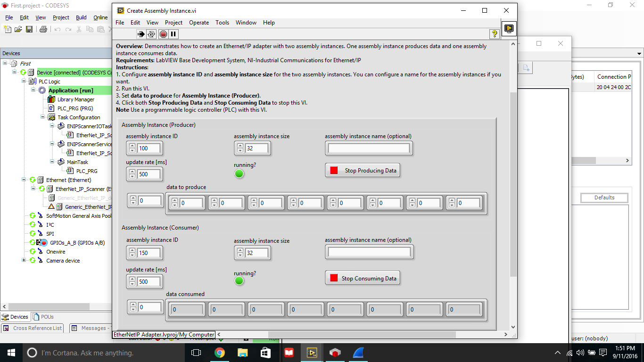Click Producer assembly instance ID field
644x362 pixels.
pyautogui.click(x=149, y=148)
